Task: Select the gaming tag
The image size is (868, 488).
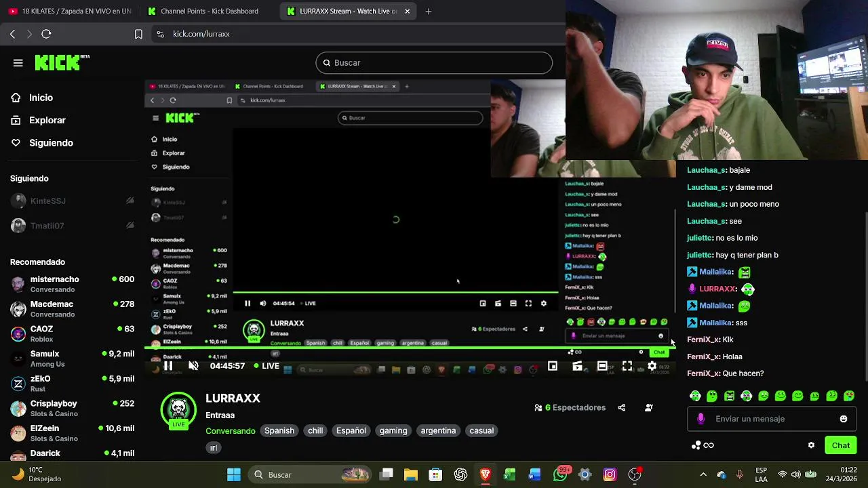Action: click(x=393, y=430)
